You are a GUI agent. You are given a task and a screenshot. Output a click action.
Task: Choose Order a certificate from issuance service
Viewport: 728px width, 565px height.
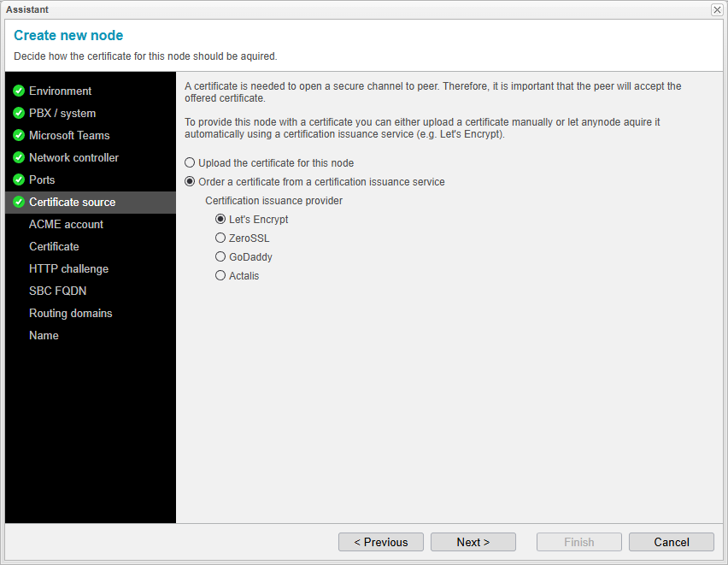click(190, 181)
